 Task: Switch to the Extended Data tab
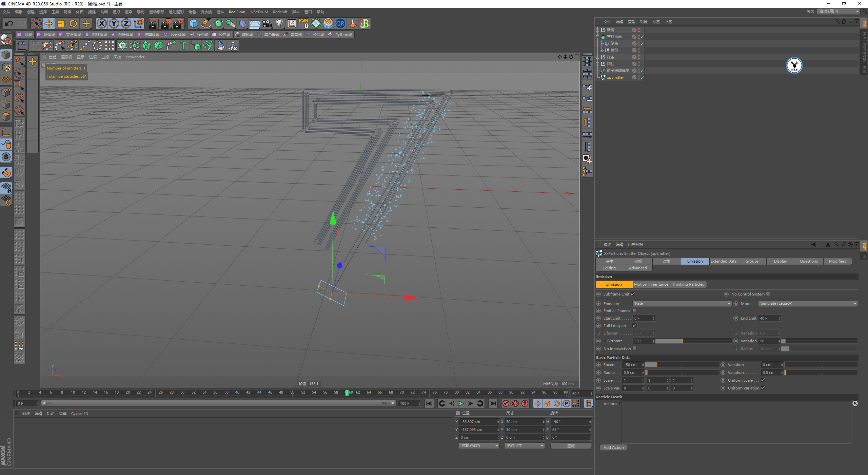[723, 261]
